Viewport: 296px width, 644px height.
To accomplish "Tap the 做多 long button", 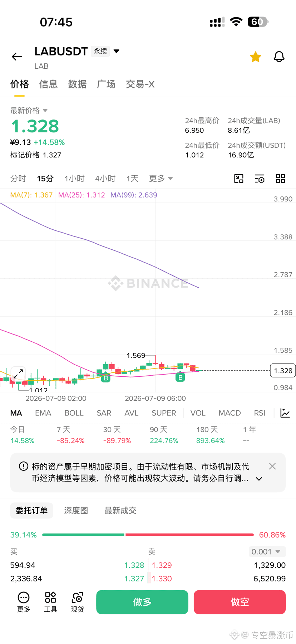I will coord(142,602).
